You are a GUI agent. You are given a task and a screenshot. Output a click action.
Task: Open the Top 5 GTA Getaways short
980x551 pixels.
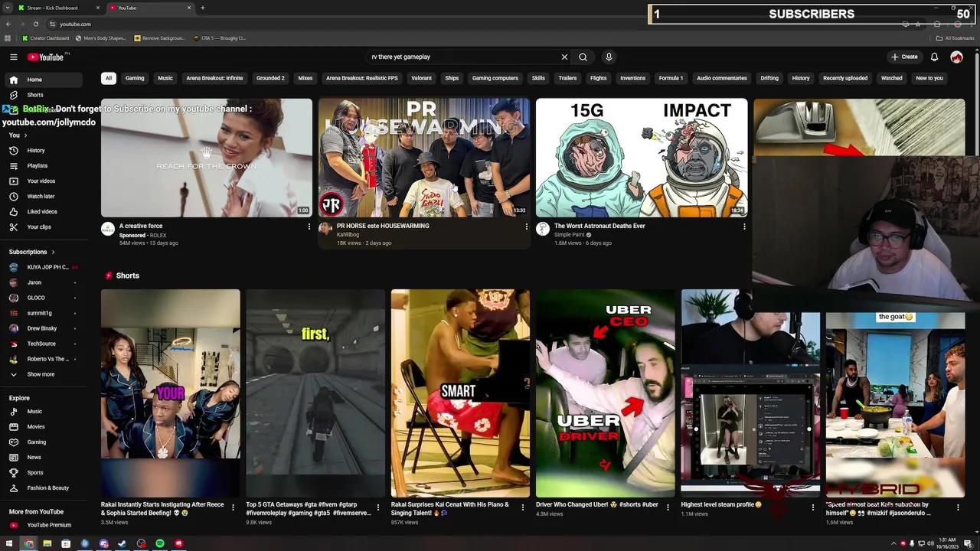(315, 393)
